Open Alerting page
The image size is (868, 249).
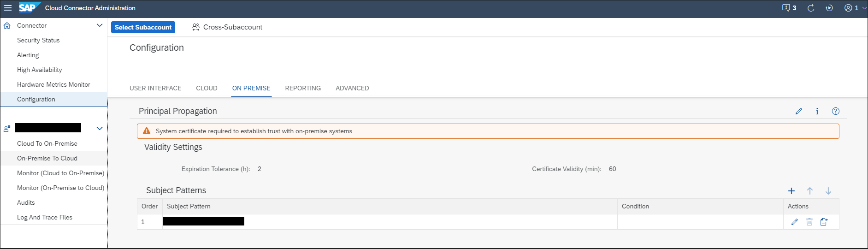(28, 55)
